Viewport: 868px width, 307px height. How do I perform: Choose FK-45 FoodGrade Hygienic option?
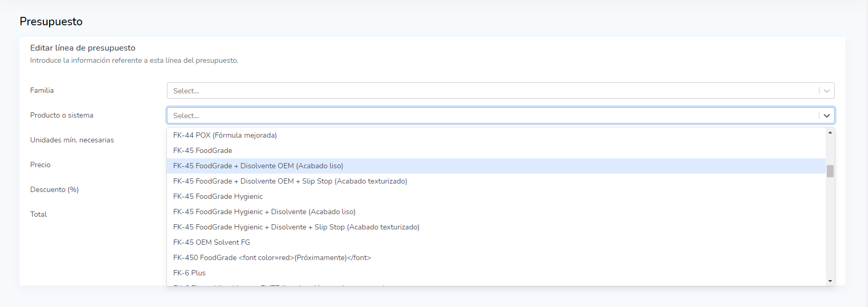tap(218, 197)
